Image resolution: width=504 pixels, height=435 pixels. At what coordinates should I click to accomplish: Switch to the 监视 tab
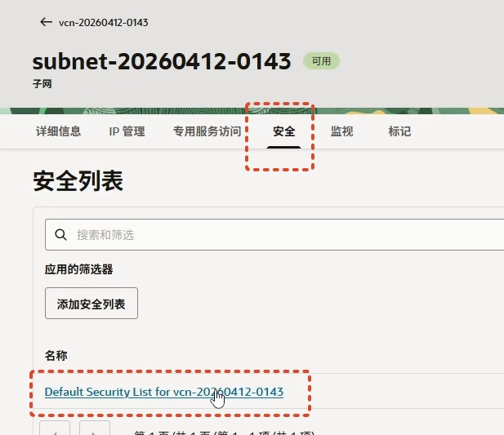pyautogui.click(x=341, y=131)
